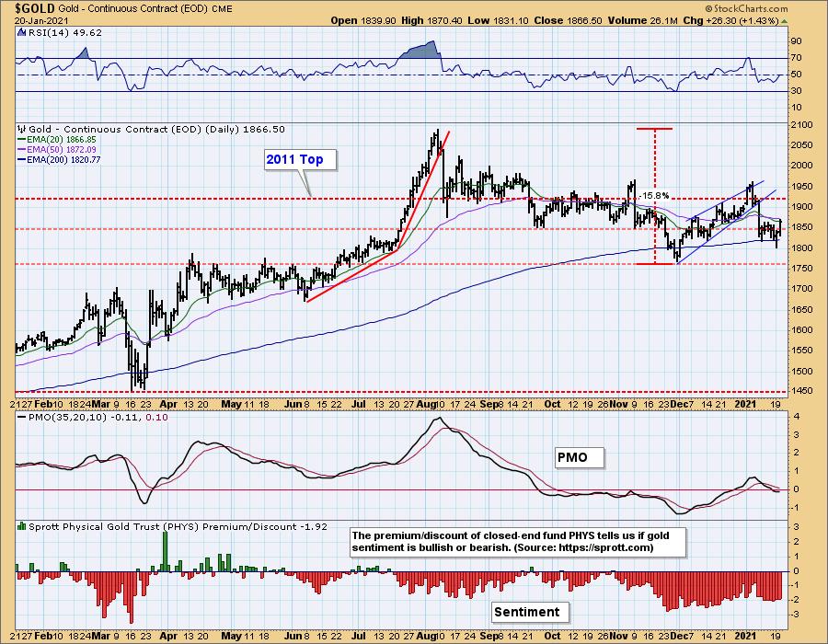Screen dimensions: 828x644
Task: Click the Open 1839.90 value in header
Action: pos(363,20)
